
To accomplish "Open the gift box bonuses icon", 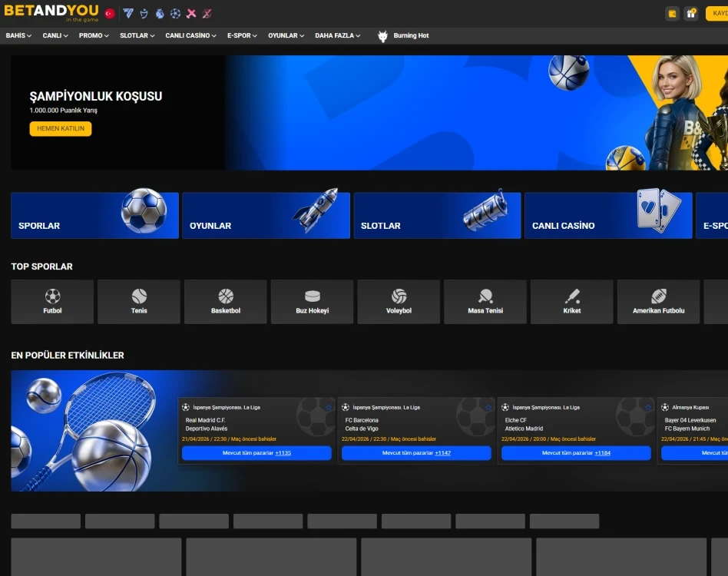I will click(x=691, y=14).
